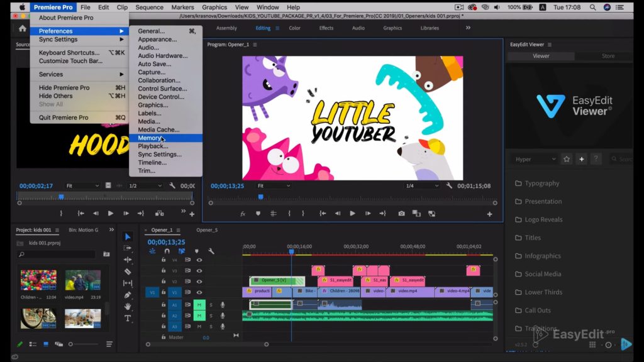
Task: Select the Children colorful balls thumbnail
Action: coord(38,280)
